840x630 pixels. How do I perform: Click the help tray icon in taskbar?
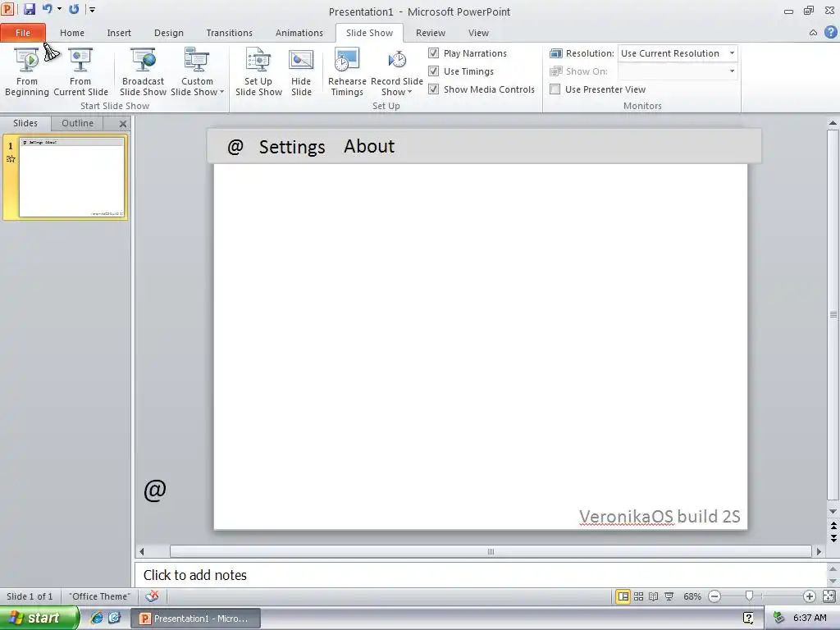[748, 619]
